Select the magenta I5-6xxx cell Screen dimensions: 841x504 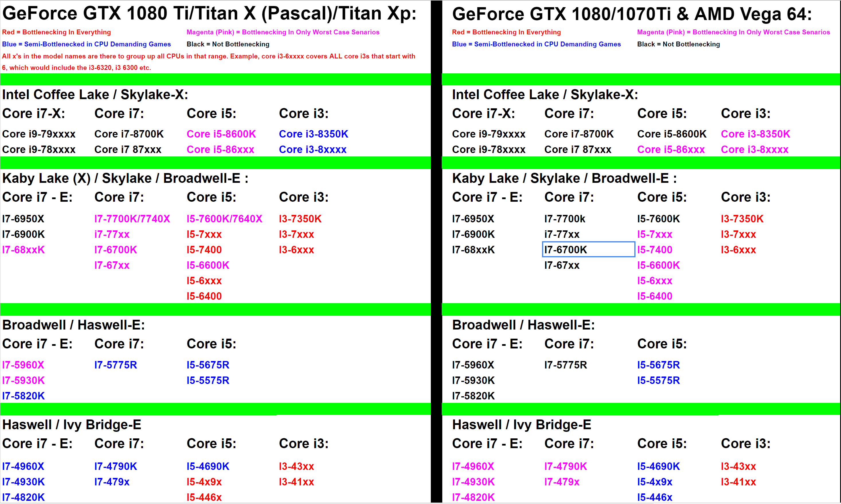point(654,281)
